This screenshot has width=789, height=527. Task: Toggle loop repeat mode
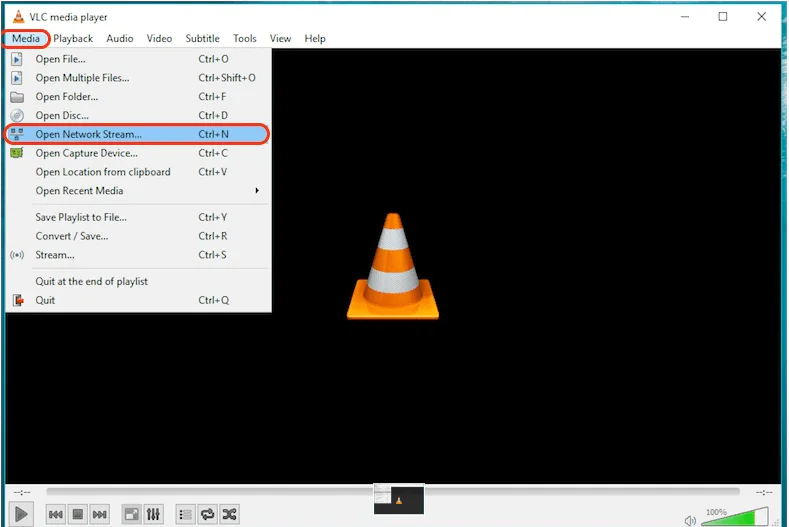pos(207,514)
